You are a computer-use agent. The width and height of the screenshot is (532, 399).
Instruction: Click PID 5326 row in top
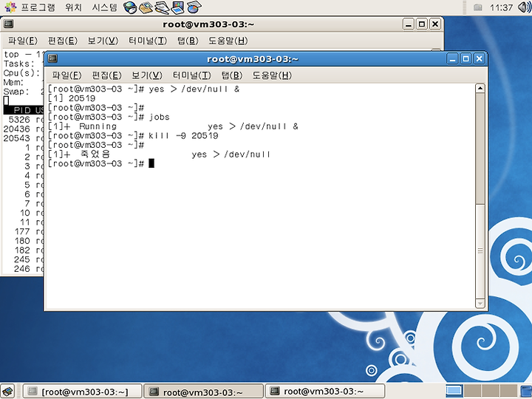pyautogui.click(x=24, y=120)
